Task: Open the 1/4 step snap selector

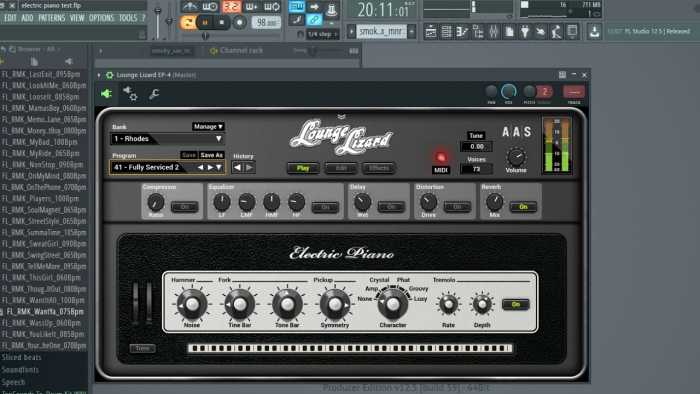Action: tap(323, 34)
